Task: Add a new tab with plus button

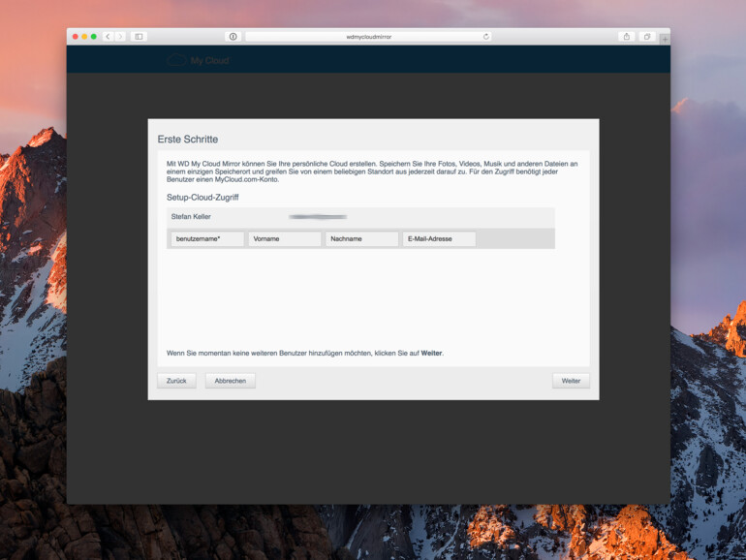Action: pos(665,39)
